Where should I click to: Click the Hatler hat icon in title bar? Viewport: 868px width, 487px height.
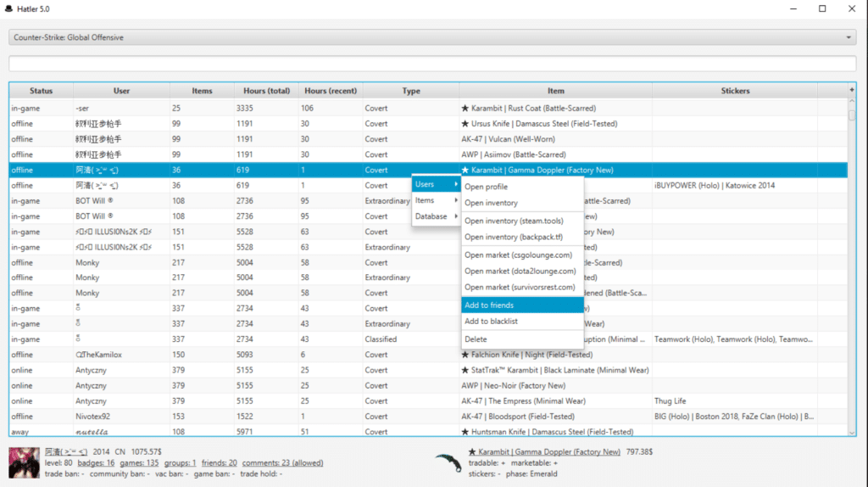point(9,8)
